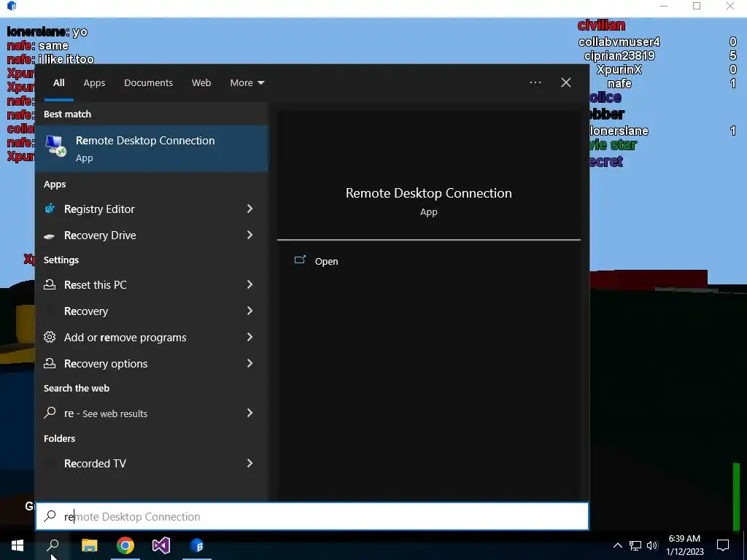747x560 pixels.
Task: Expand the Recovery options result arrow
Action: pyautogui.click(x=249, y=363)
